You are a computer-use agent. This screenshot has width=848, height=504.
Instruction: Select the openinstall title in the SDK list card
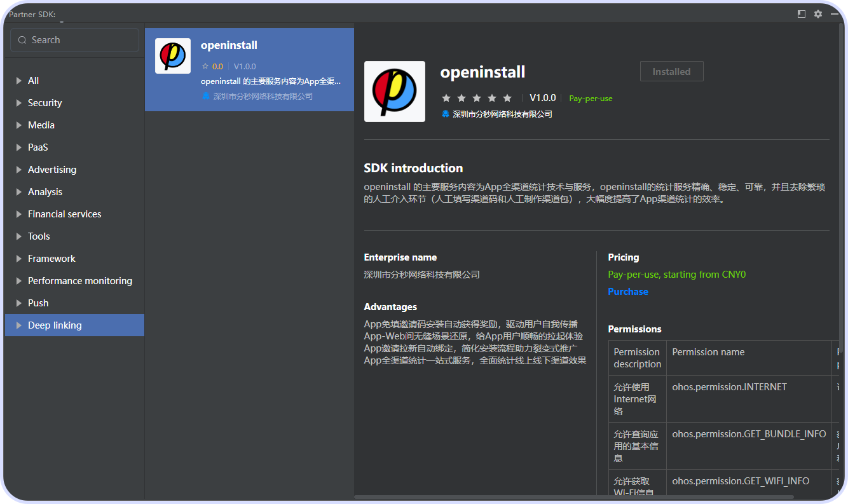pos(229,46)
